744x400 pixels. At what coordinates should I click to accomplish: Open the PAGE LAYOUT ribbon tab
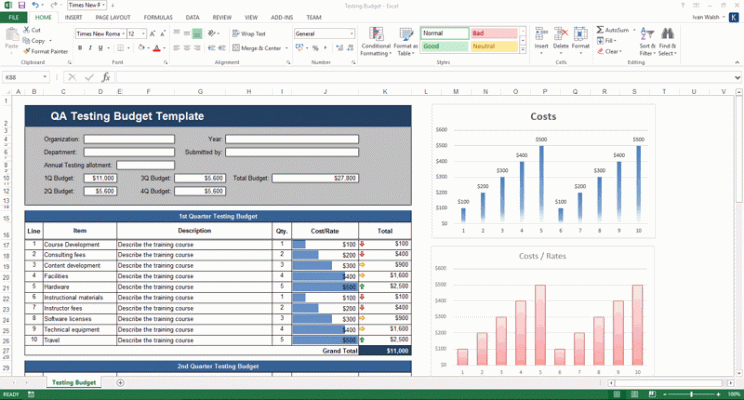pyautogui.click(x=113, y=18)
